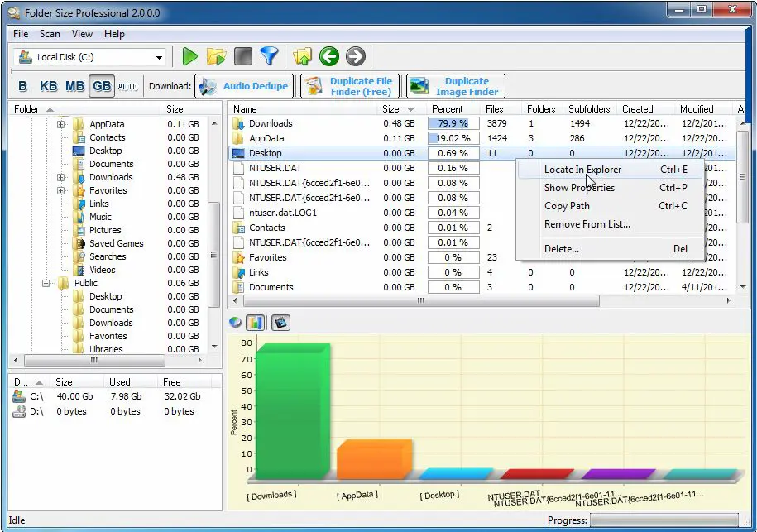Start scan with the green play icon
Viewport: 757px width, 532px height.
(x=190, y=56)
